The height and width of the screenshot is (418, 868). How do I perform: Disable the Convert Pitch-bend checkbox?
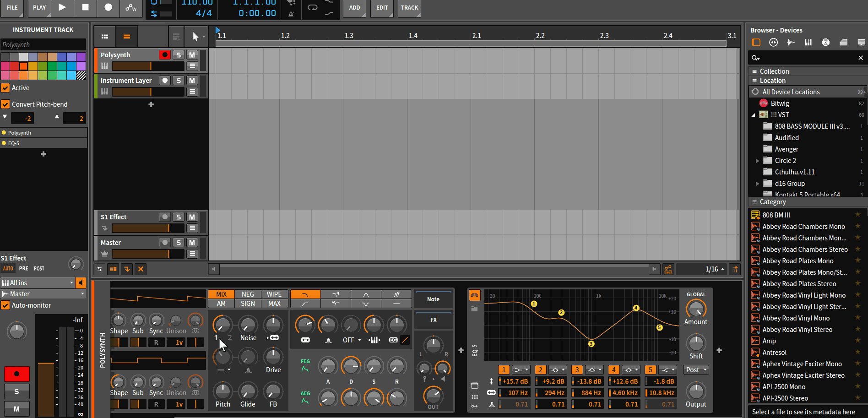[5, 104]
